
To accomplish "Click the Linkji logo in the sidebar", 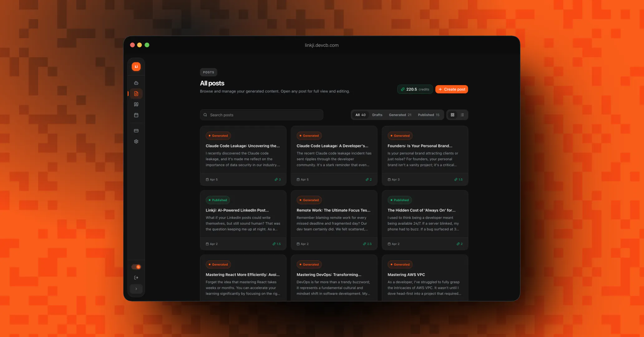I will 136,66.
